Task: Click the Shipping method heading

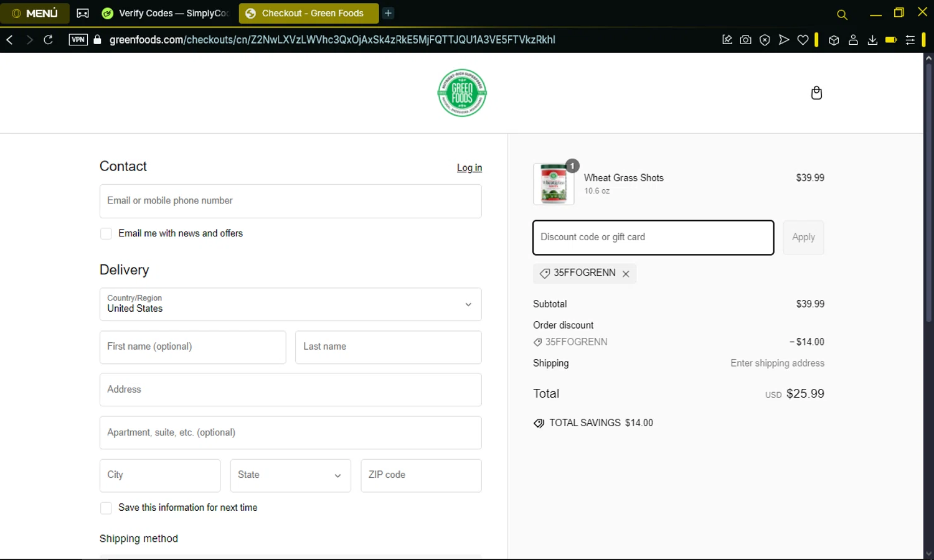Action: [x=139, y=539]
